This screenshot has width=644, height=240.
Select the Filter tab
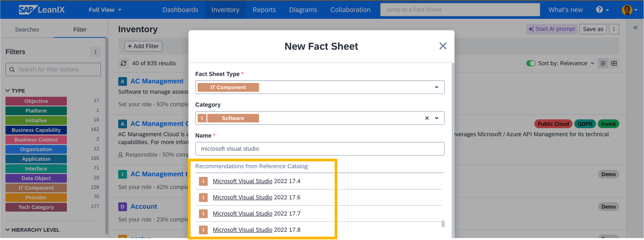coord(80,29)
